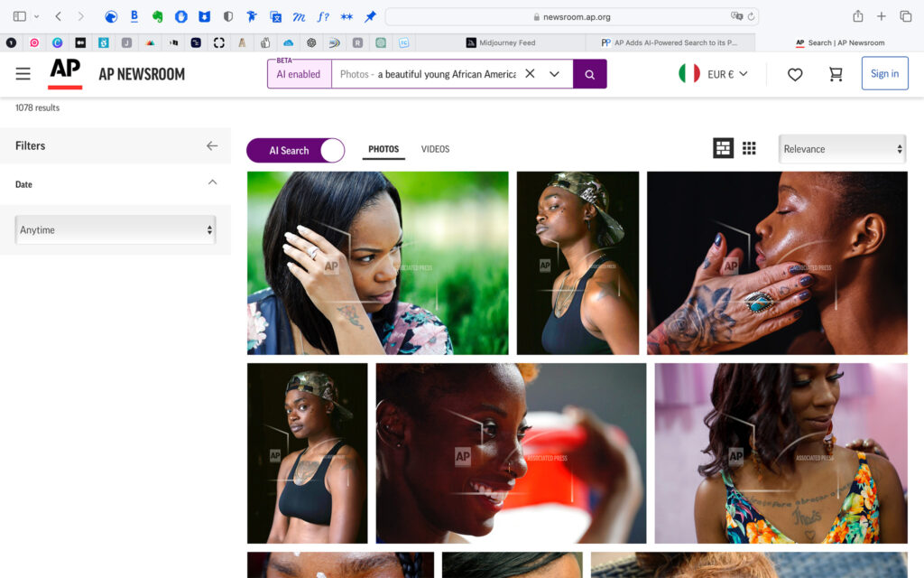The width and height of the screenshot is (924, 578).
Task: Toggle the AI enabled search mode
Action: click(299, 74)
